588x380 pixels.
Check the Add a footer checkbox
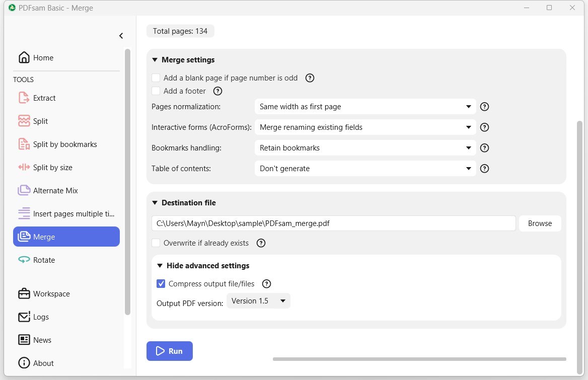pyautogui.click(x=156, y=91)
